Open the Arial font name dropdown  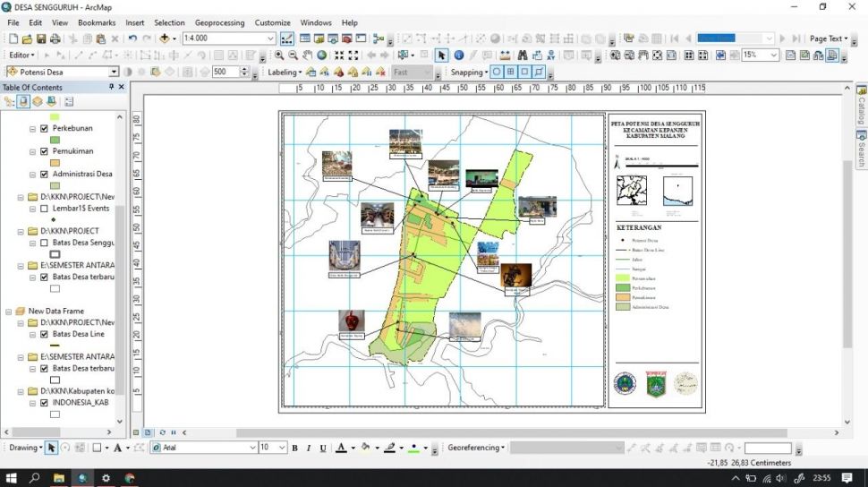click(x=252, y=448)
